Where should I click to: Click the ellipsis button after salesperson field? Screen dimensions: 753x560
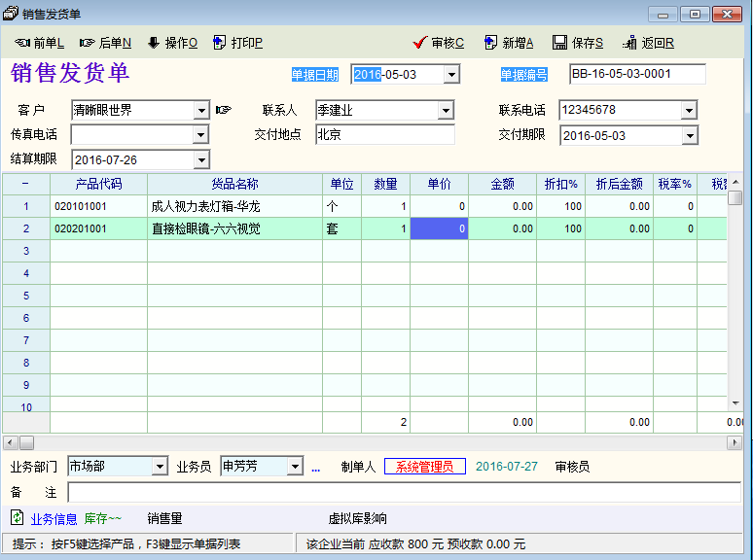[x=315, y=468]
